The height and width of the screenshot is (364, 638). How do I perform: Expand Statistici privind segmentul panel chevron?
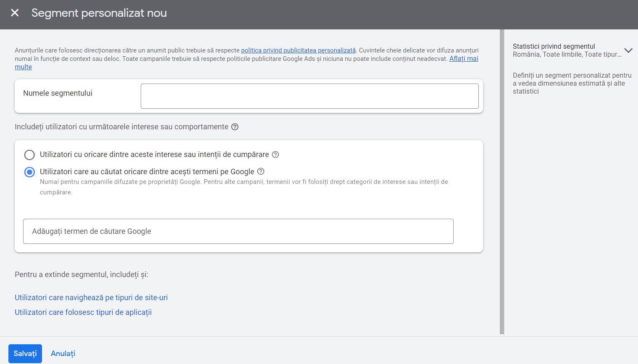click(628, 50)
